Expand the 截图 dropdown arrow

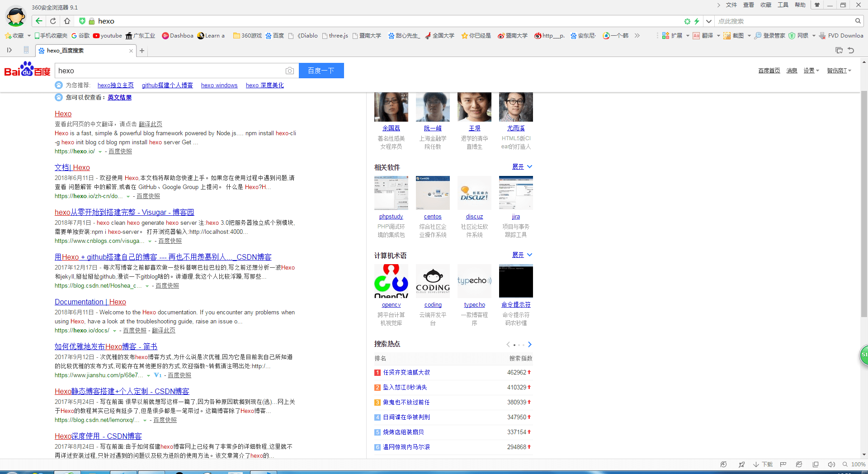click(x=749, y=36)
